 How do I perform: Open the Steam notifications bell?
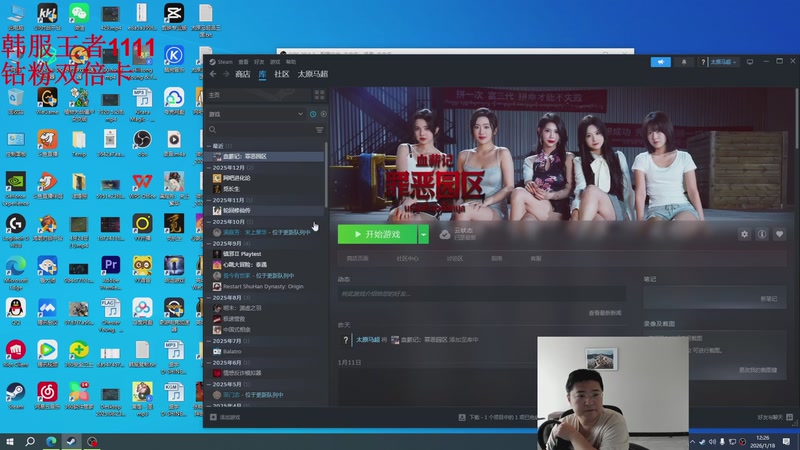(684, 62)
